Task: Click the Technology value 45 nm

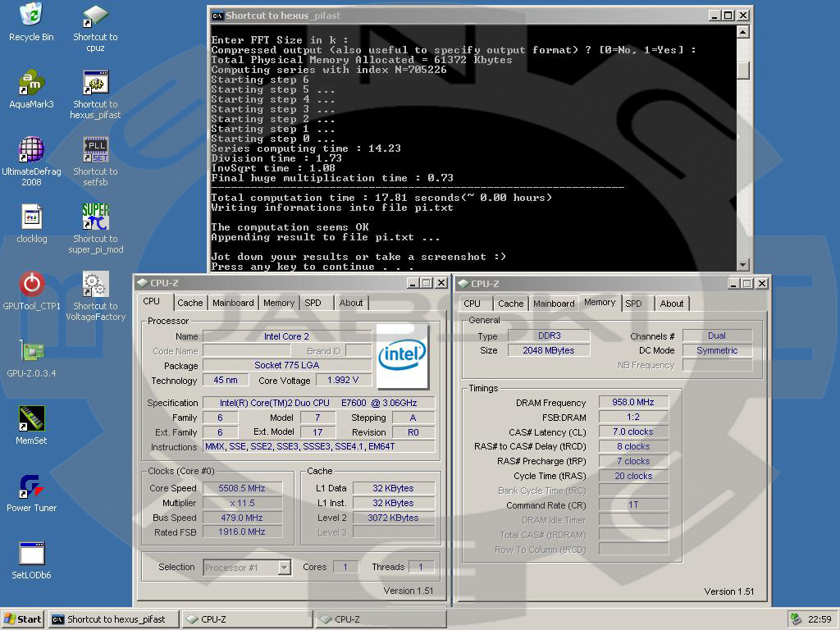Action: [x=226, y=380]
